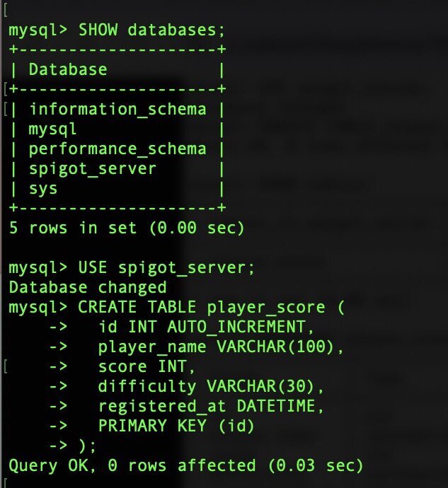448x488 pixels.
Task: Click the 'player_name VARCHAR(100)' line
Action: [221, 347]
